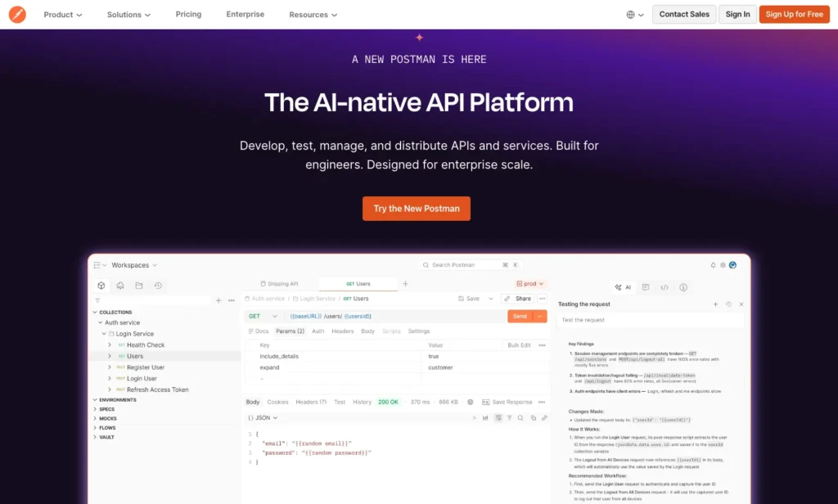
Task: Click the info icon in right panel
Action: point(683,287)
